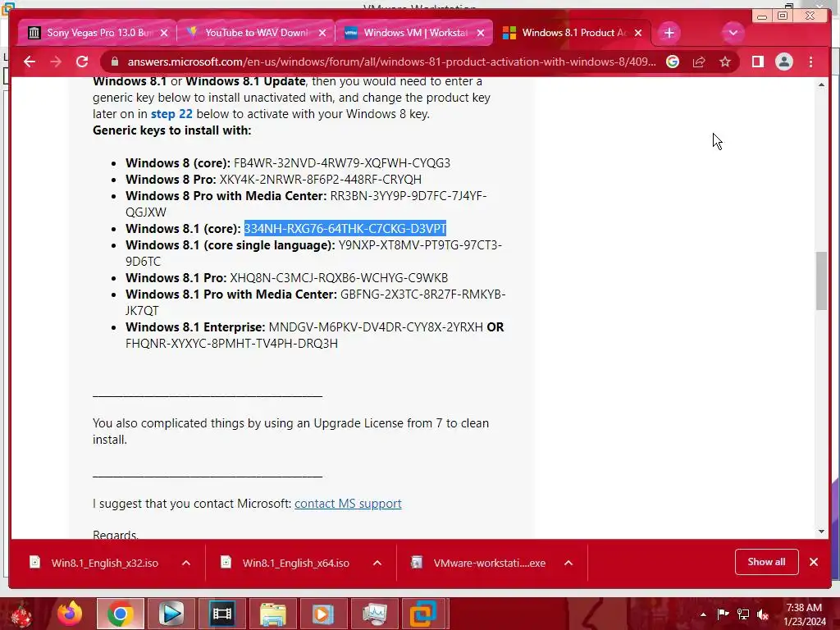Click the Windows 8.1 Pro key XHQ8N-C3MCJ

pos(339,278)
